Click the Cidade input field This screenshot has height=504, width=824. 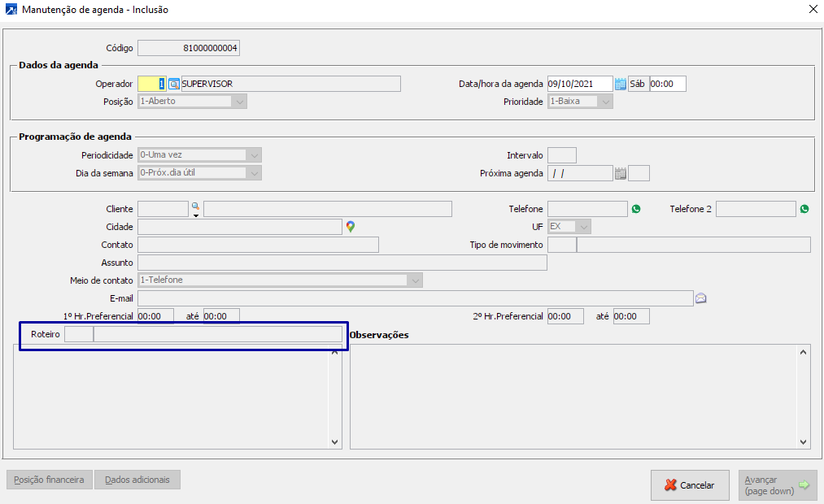pyautogui.click(x=240, y=226)
